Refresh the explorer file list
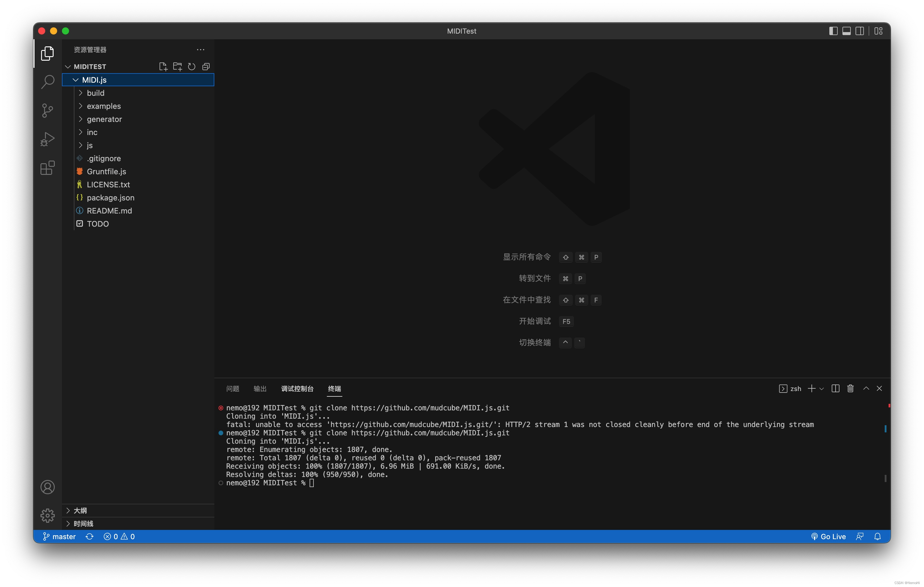 [x=191, y=66]
